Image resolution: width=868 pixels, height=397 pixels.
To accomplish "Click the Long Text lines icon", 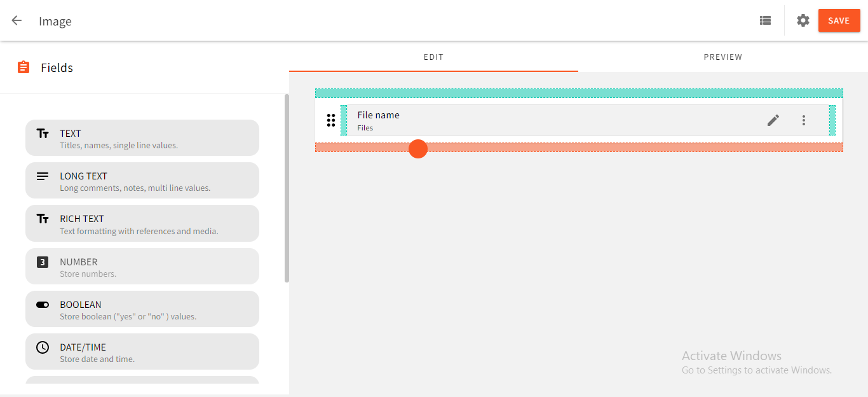I will pos(43,176).
